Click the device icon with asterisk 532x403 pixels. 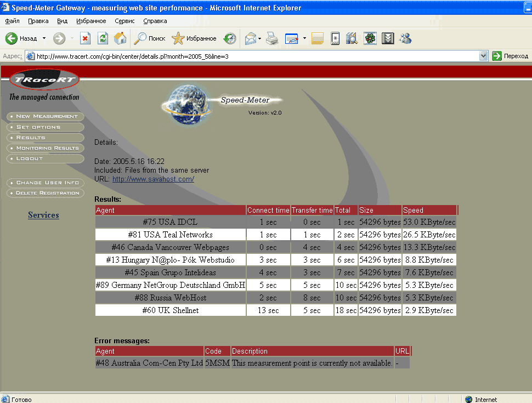[x=335, y=38]
